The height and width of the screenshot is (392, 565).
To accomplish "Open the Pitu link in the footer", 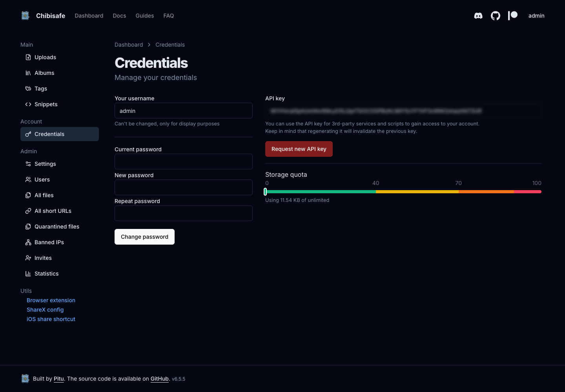I will point(59,379).
